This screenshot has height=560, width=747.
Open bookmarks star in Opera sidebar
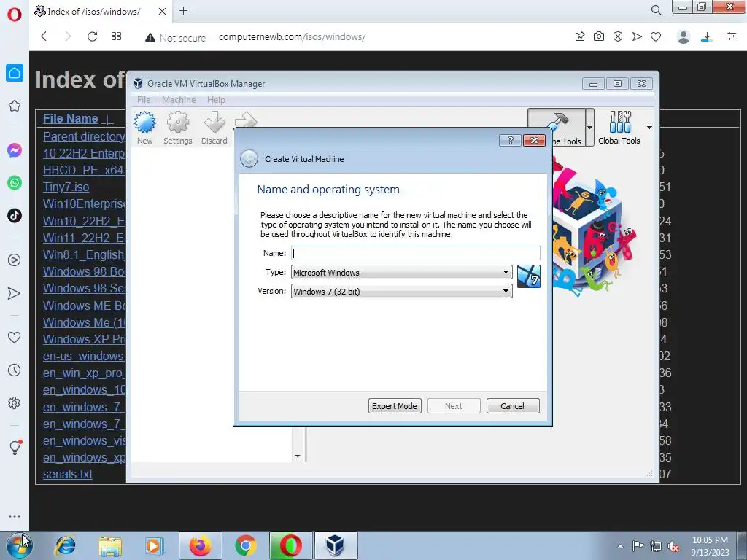15,106
